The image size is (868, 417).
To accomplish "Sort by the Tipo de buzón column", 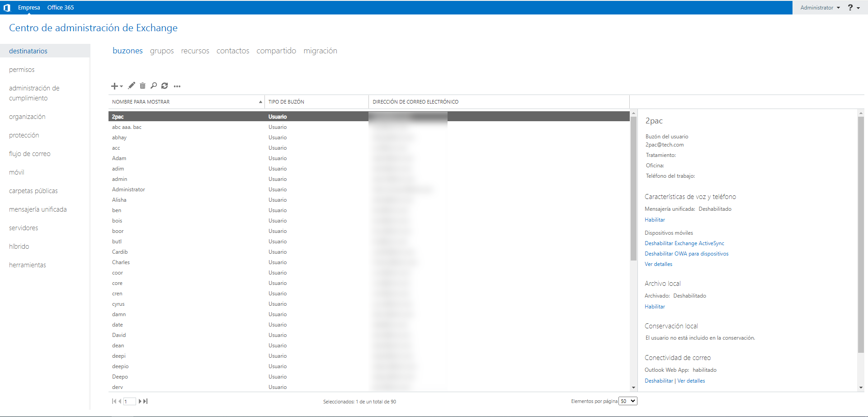I will [x=316, y=102].
